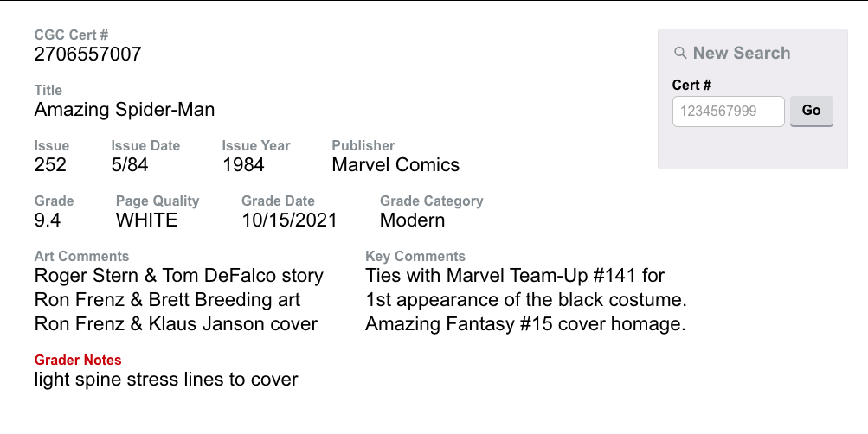This screenshot has width=868, height=434.
Task: Click the New Search heading
Action: 741,53
